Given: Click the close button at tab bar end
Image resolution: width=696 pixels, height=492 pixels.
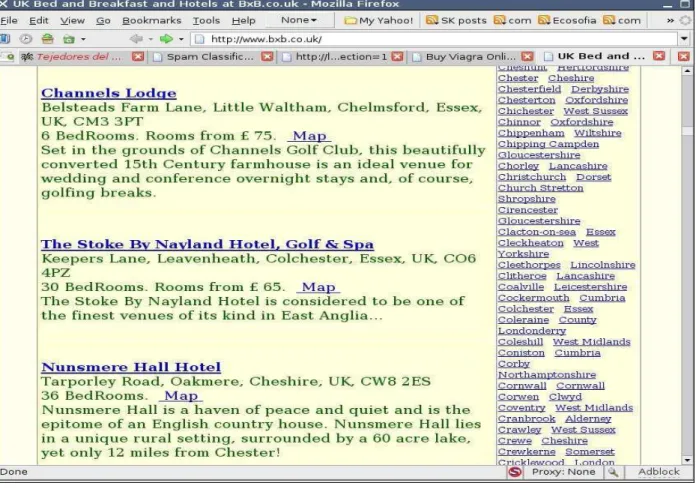Looking at the screenshot, I should pyautogui.click(x=684, y=56).
